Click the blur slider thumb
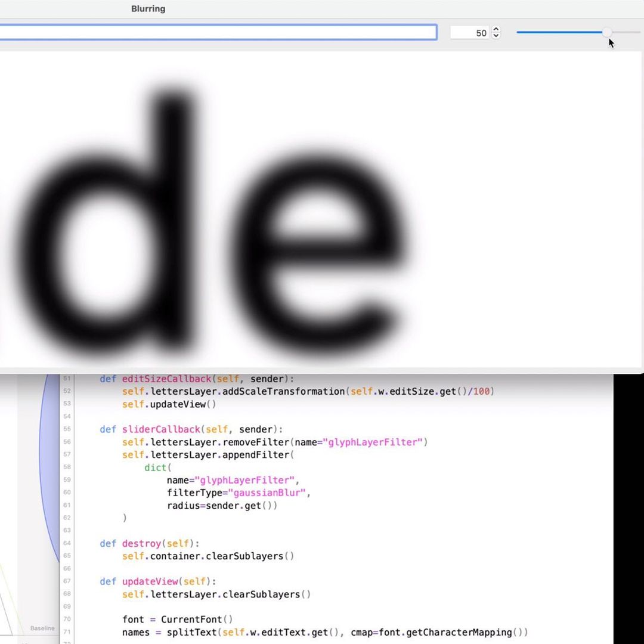644x644 pixels. (x=606, y=32)
